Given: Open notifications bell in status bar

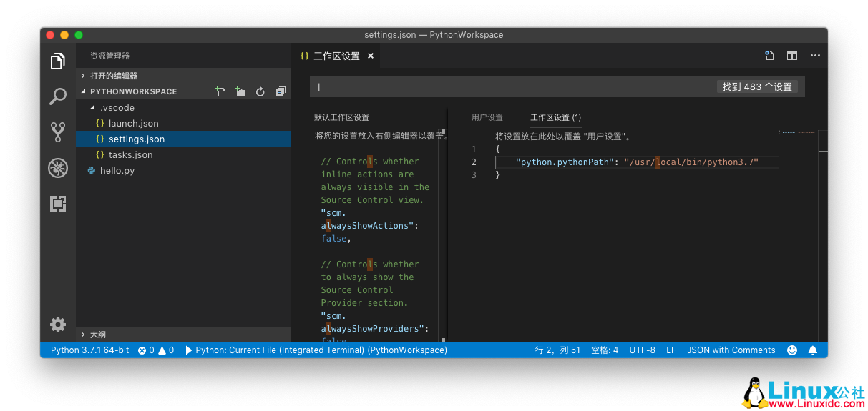Looking at the screenshot, I should [x=813, y=350].
